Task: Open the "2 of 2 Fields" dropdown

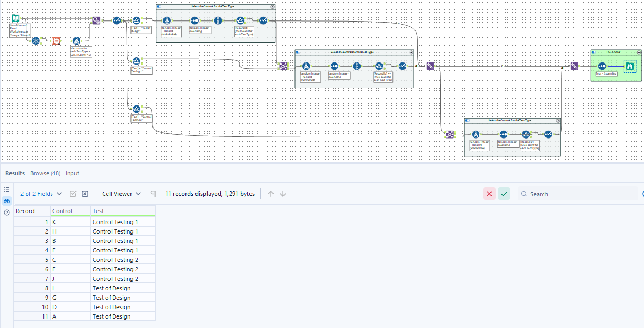Action: click(x=41, y=193)
